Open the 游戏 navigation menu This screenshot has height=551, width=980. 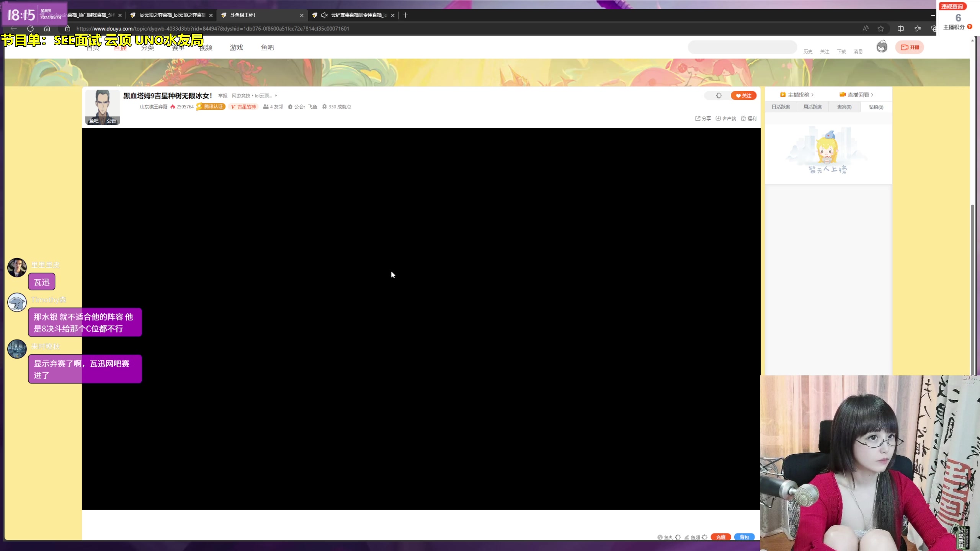coord(237,47)
